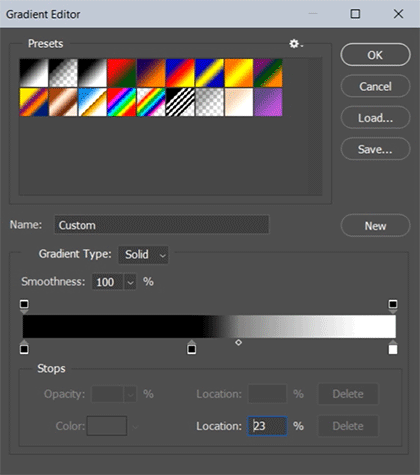
Task: Save gradient presets with Save... button
Action: point(375,149)
